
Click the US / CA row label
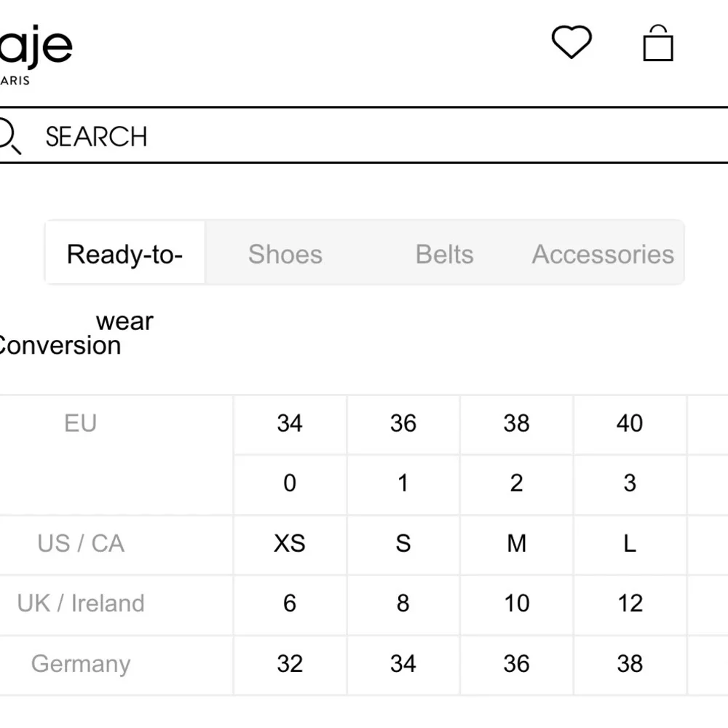pos(81,544)
